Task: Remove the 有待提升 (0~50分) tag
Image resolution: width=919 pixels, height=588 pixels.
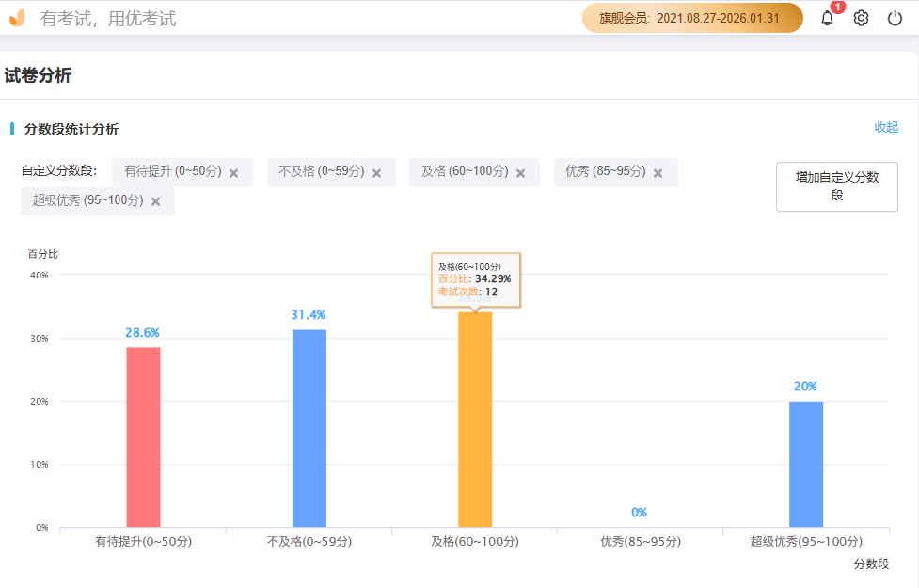Action: [234, 173]
